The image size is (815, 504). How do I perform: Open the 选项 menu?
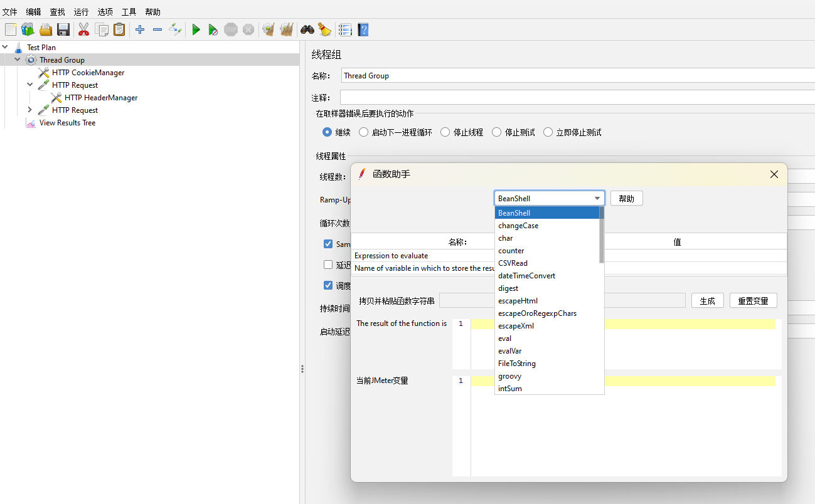(105, 12)
